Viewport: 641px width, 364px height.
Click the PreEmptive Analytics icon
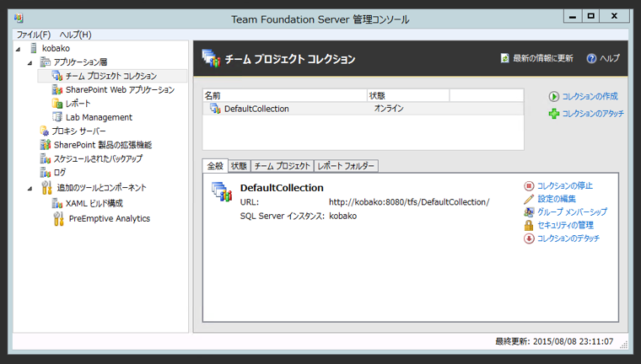pos(58,218)
